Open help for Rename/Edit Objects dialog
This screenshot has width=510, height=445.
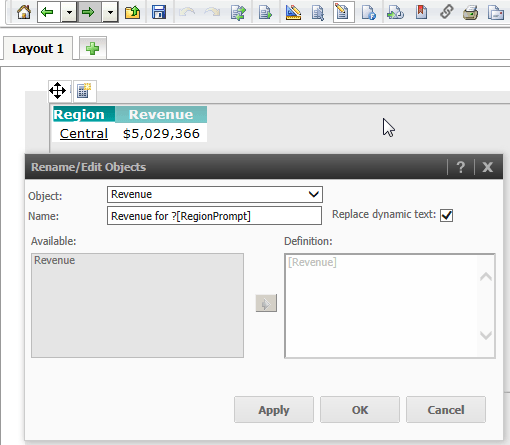coord(460,167)
